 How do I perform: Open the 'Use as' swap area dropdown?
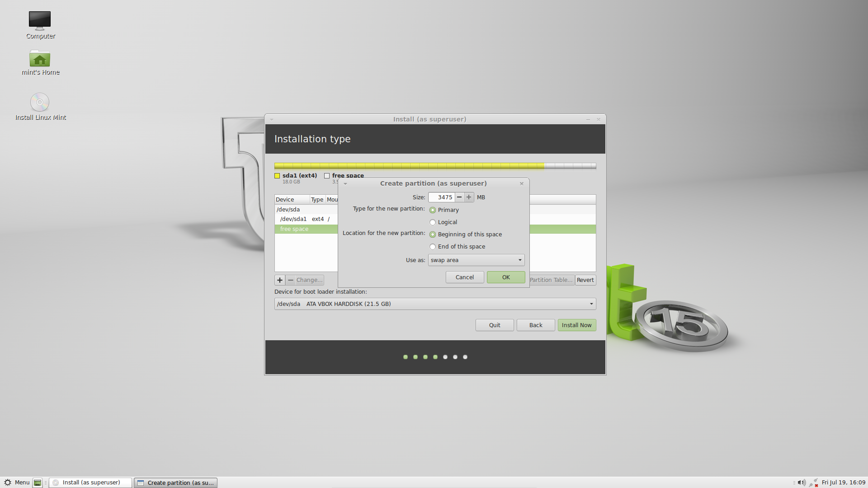tap(476, 260)
